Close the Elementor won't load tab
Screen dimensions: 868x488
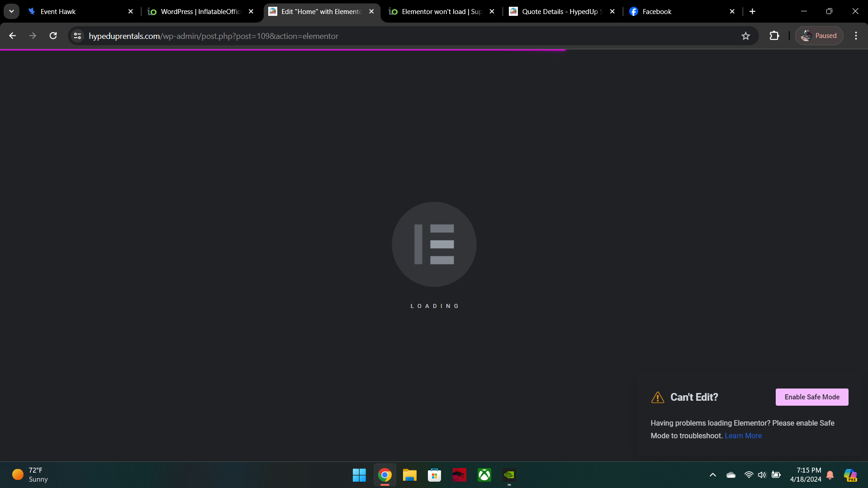(492, 12)
